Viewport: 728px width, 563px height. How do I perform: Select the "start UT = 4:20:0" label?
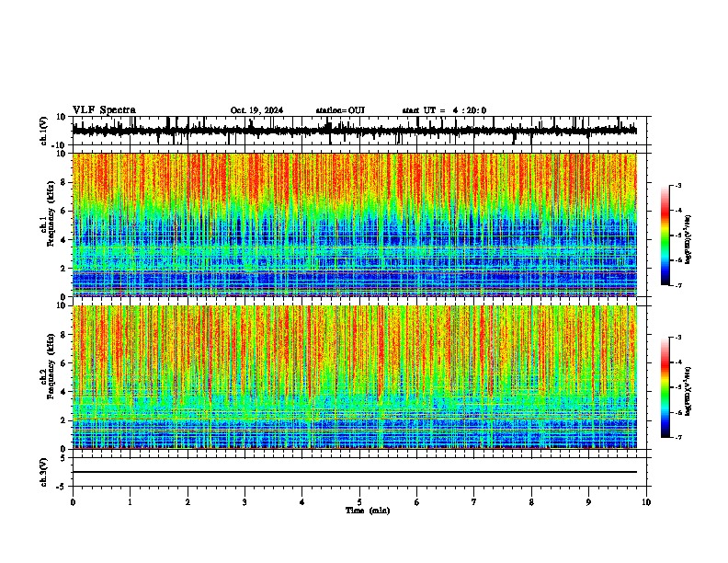pos(444,110)
